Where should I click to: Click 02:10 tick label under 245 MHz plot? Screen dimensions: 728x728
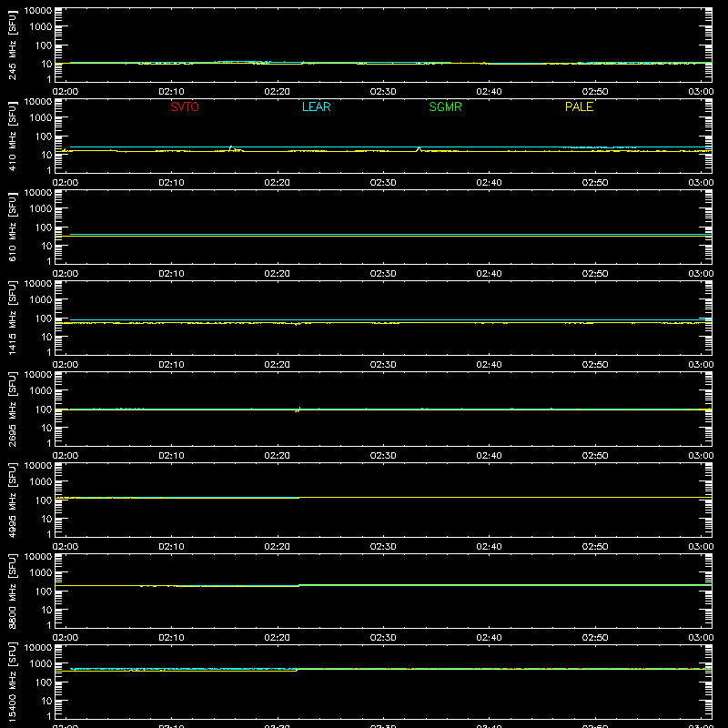click(x=171, y=92)
